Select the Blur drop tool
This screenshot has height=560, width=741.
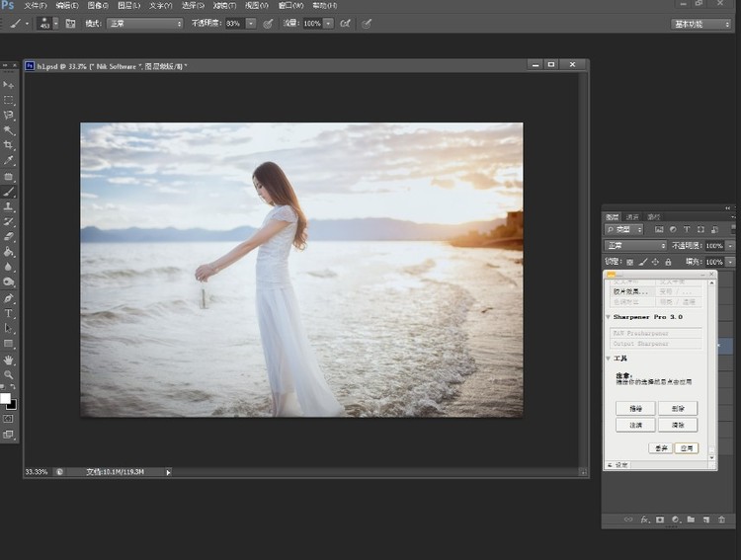click(9, 267)
